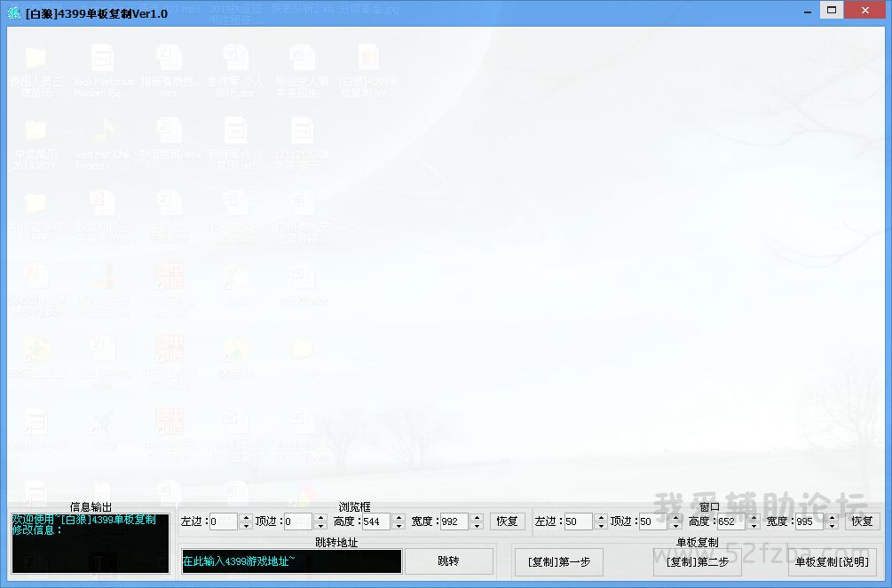This screenshot has height=588, width=892.
Task: Focus the 窗口 宽度 field showing 995
Action: tap(809, 521)
